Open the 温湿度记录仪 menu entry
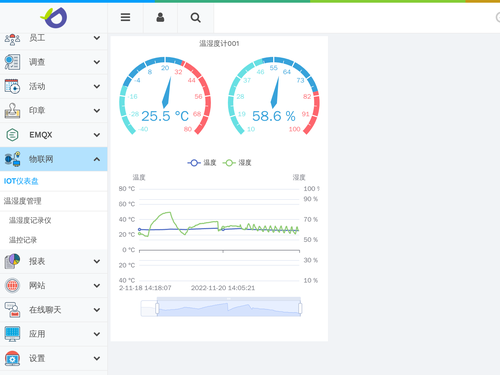The height and width of the screenshot is (375, 500). (x=54, y=220)
